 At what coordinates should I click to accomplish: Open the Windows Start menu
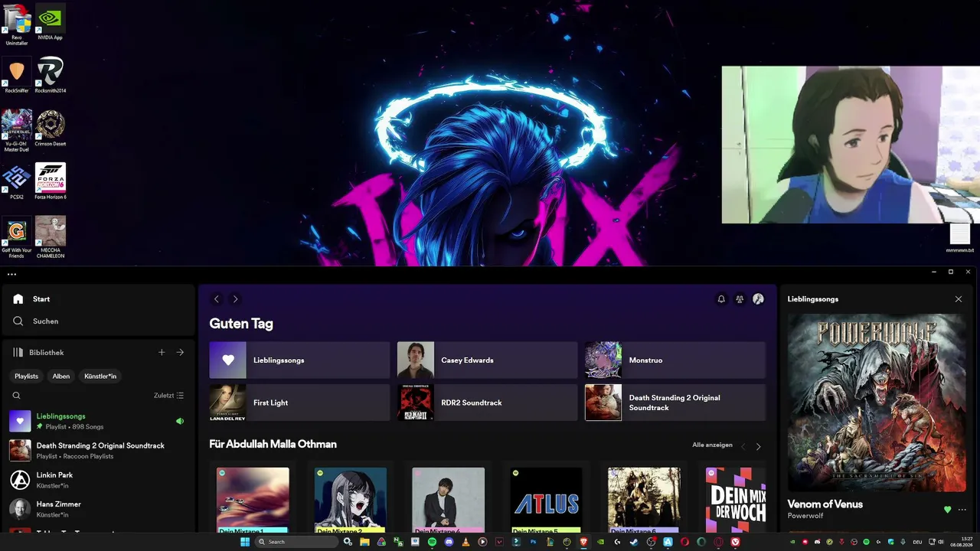pos(245,542)
